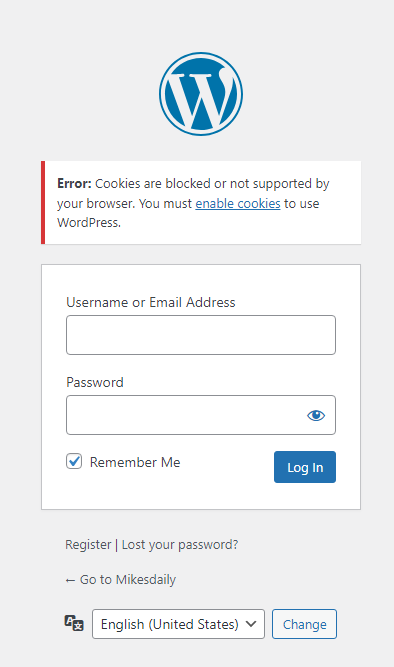Screen dimensions: 394x667
Task: Click the Change language button
Action: [x=305, y=624]
